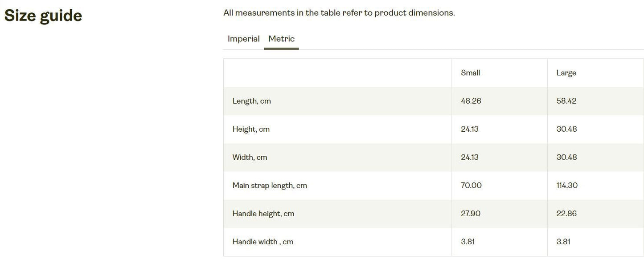644x279 pixels.
Task: Click the Small main strap value 70.00
Action: point(471,186)
